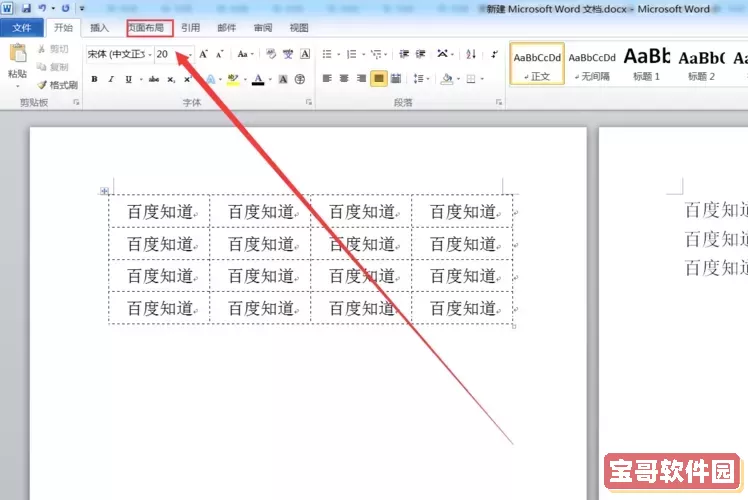Click the Repeat/Redo icon
This screenshot has width=748, height=500.
click(x=65, y=8)
